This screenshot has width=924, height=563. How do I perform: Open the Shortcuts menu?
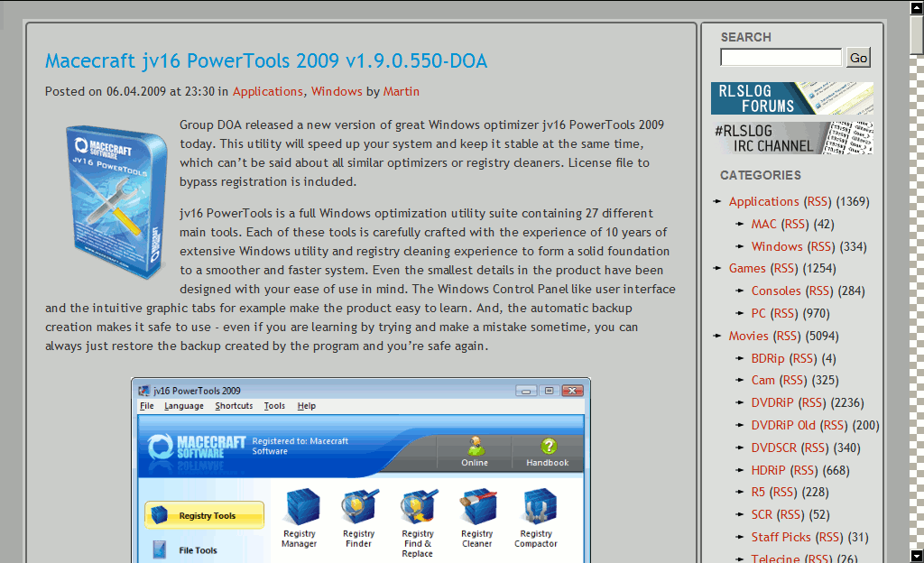tap(234, 406)
